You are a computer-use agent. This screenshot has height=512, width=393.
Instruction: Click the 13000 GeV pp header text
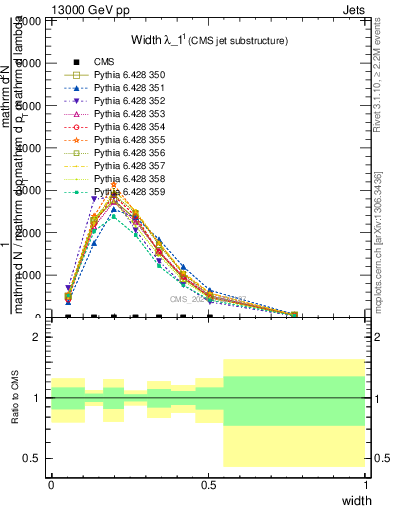pyautogui.click(x=90, y=10)
